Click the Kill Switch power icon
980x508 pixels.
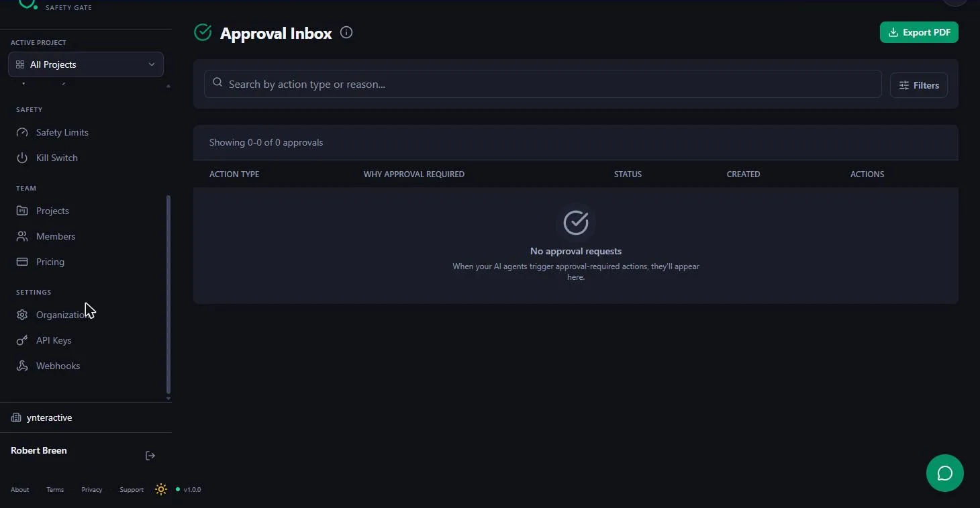click(x=22, y=158)
